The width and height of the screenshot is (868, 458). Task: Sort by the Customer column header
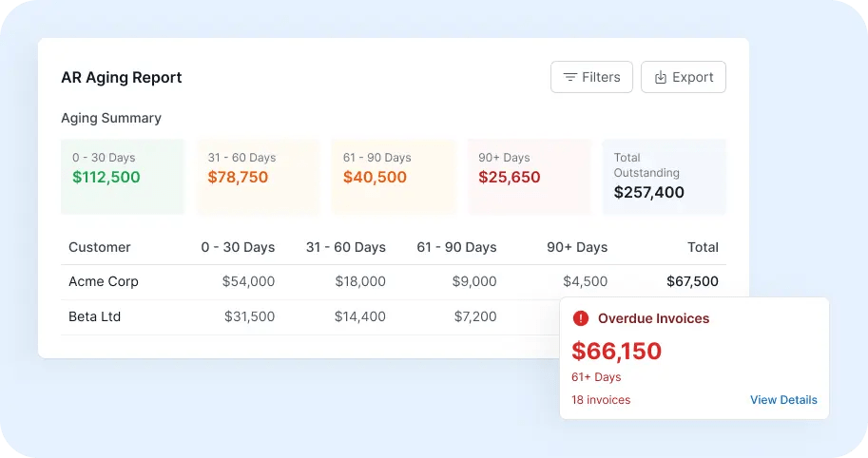coord(100,247)
